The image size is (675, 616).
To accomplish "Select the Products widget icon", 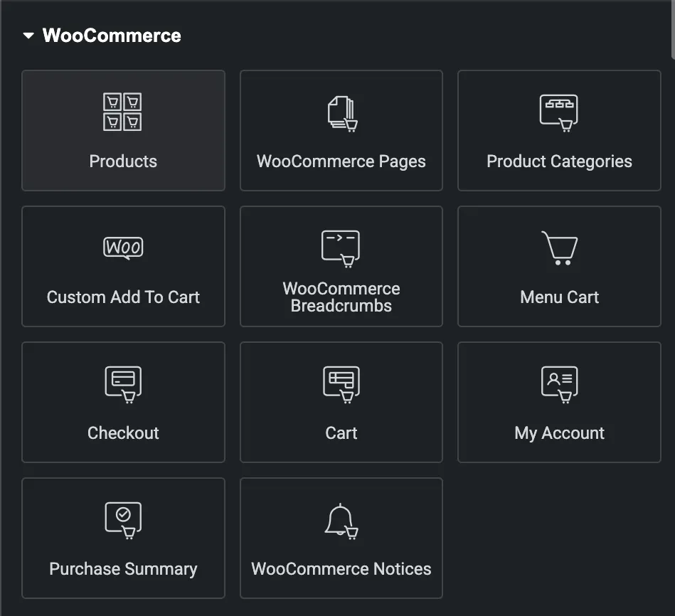I will coord(123,111).
